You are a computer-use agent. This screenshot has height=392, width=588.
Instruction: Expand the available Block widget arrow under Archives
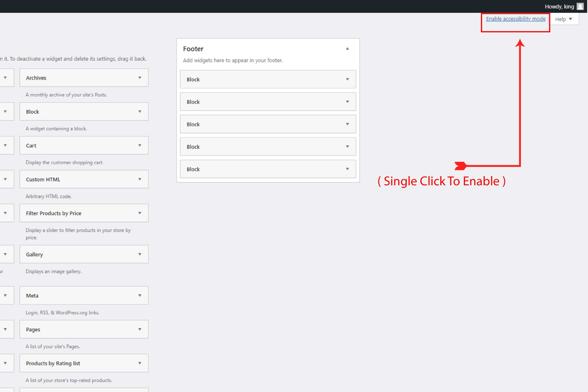140,112
